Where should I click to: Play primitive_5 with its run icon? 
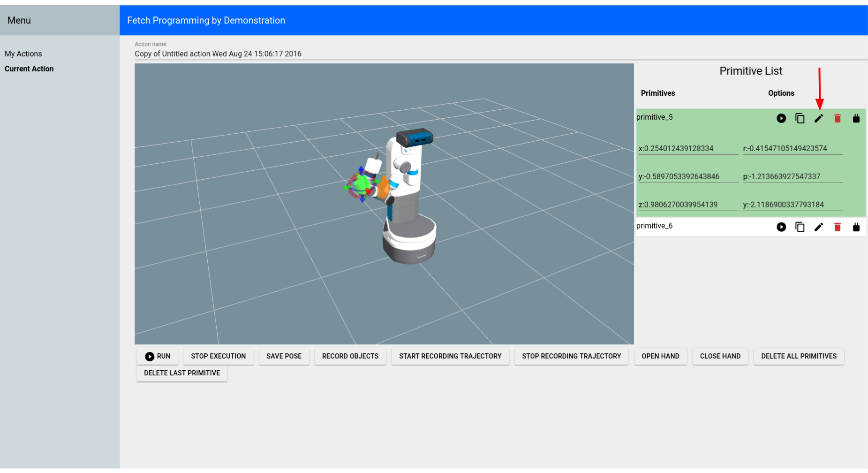point(781,118)
